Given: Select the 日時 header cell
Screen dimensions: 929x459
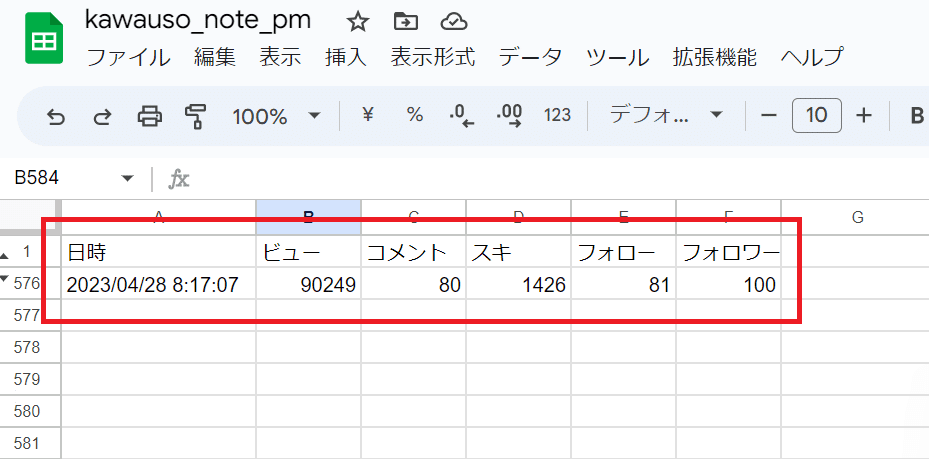Looking at the screenshot, I should [159, 253].
